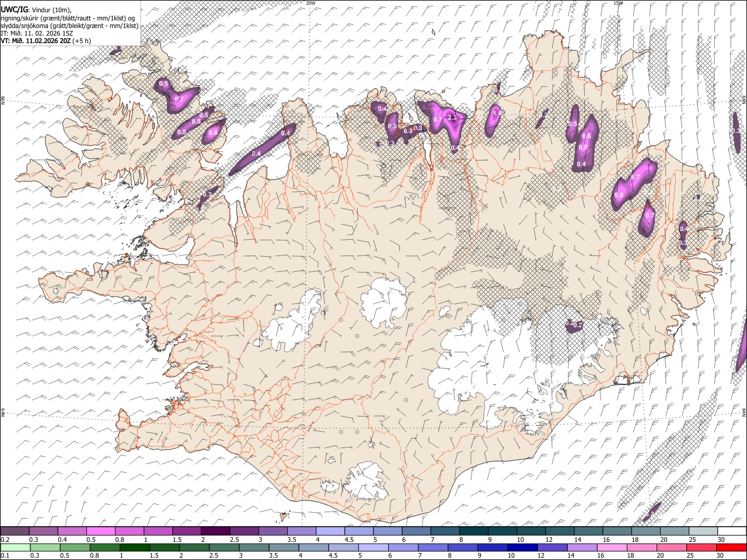Pick the pale mint green swatch starting the lower legend
The height and width of the screenshot is (560, 747).
pyautogui.click(x=15, y=548)
